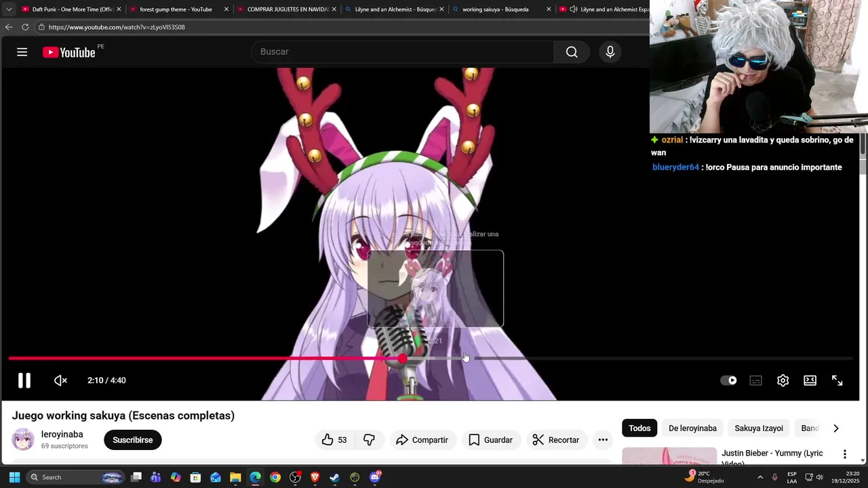Open the YouTube hamburger guide menu
The height and width of the screenshot is (488, 868).
click(22, 52)
